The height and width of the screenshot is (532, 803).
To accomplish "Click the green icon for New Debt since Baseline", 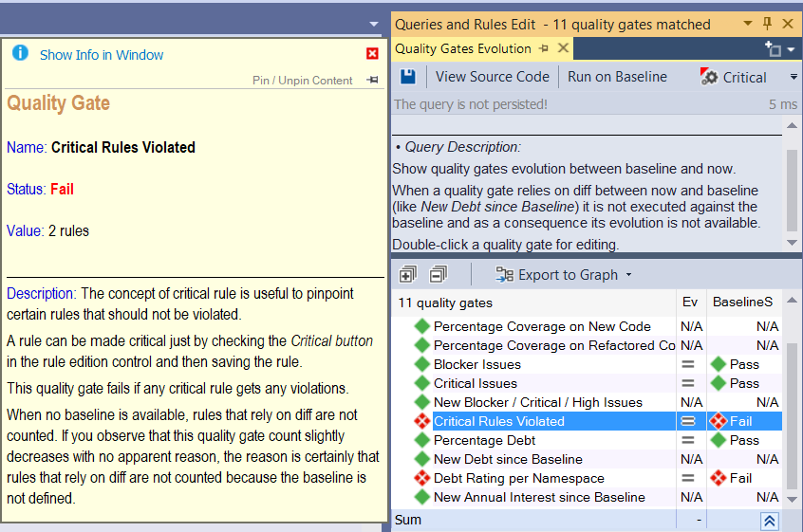I will click(422, 459).
